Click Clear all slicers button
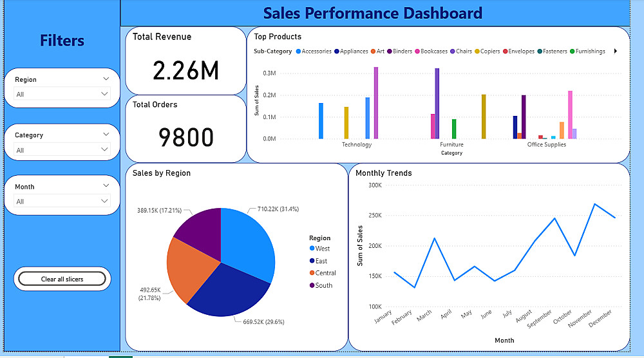 [62, 279]
